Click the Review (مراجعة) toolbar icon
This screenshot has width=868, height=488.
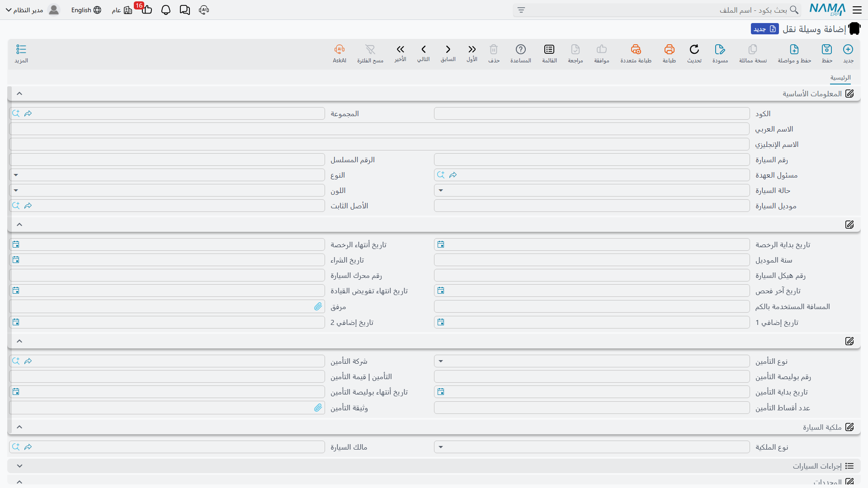(576, 49)
